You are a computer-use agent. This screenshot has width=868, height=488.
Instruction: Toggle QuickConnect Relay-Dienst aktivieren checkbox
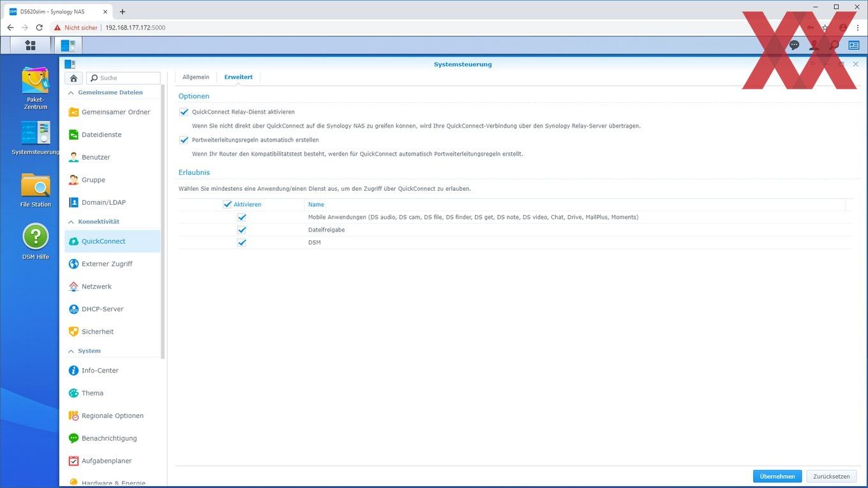point(184,112)
